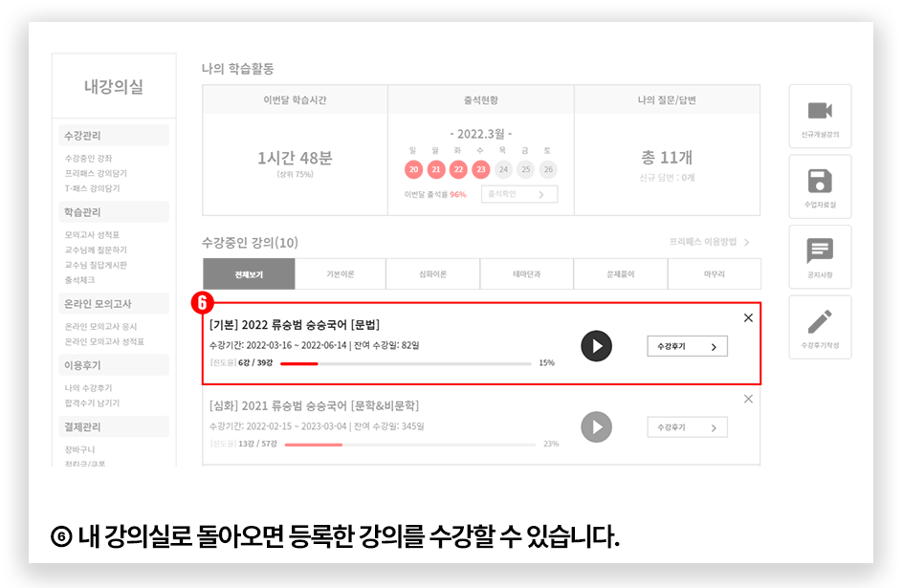
Task: Open 나의 수강후기 in the sidebar
Action: (88, 388)
